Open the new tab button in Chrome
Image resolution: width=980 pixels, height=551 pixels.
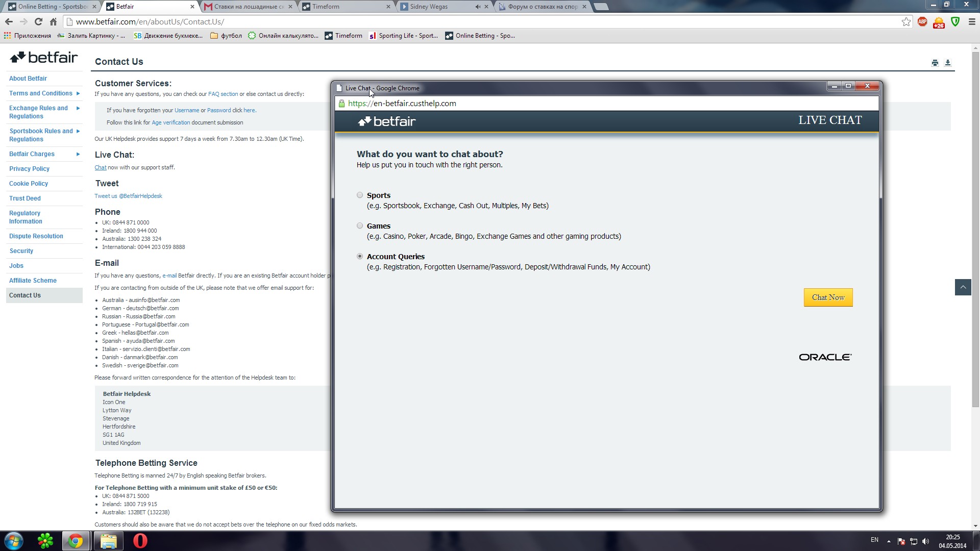coord(601,7)
